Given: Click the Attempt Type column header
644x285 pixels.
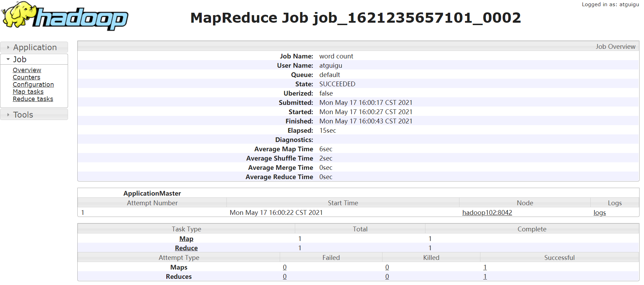Looking at the screenshot, I should click(179, 257).
